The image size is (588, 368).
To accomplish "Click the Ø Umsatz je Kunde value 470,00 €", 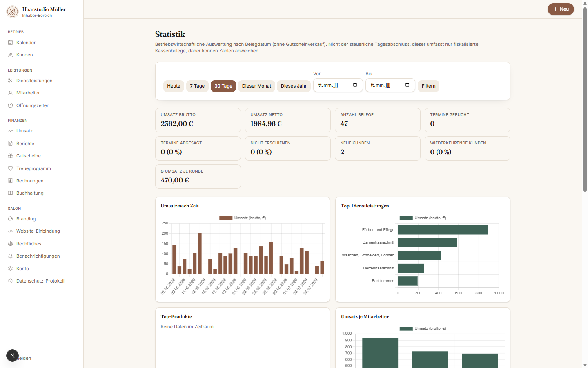I will pyautogui.click(x=175, y=180).
